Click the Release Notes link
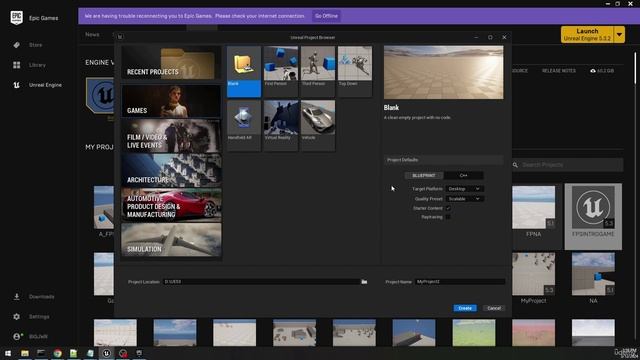The image size is (640, 360). point(559,71)
